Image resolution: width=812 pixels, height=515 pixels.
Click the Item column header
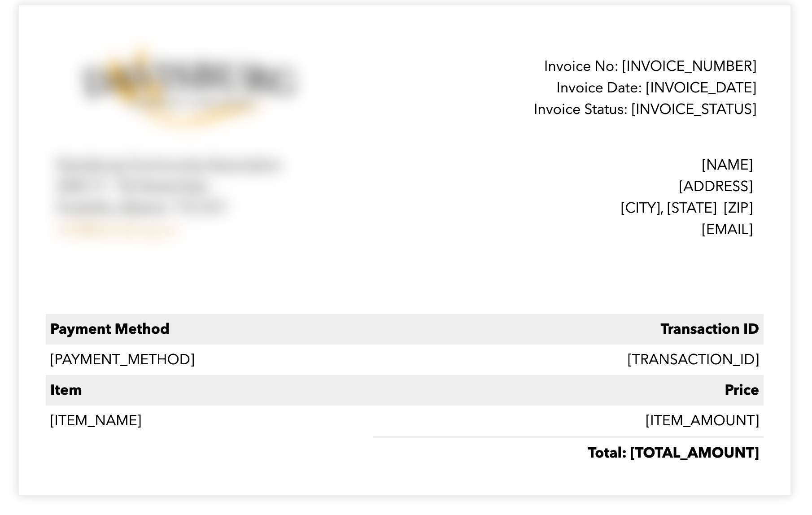[66, 390]
